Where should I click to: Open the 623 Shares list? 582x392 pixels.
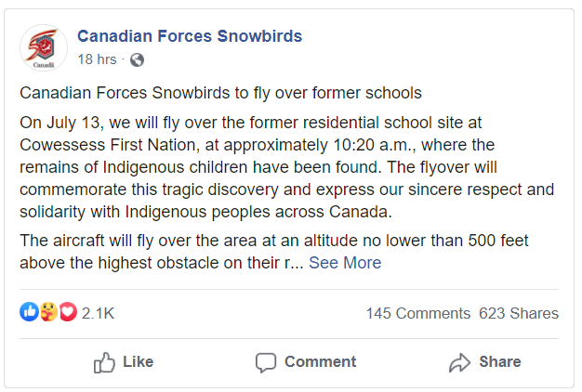click(519, 313)
